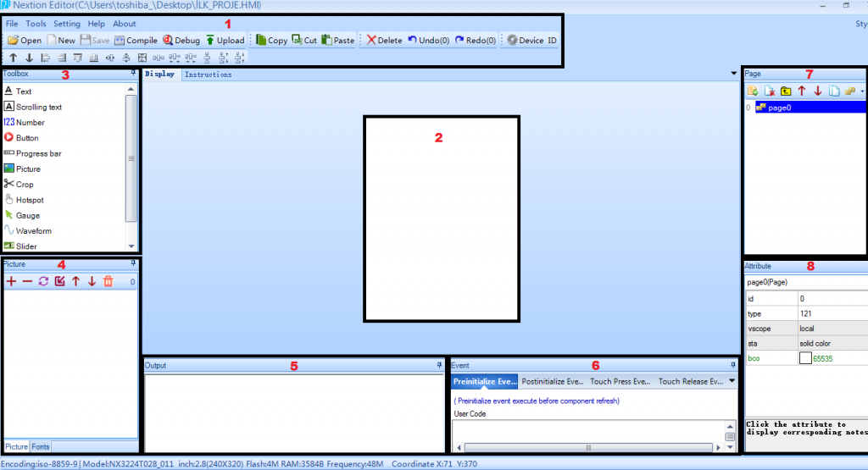This screenshot has width=868, height=470.
Task: Add a new picture with plus icon
Action: coord(11,281)
